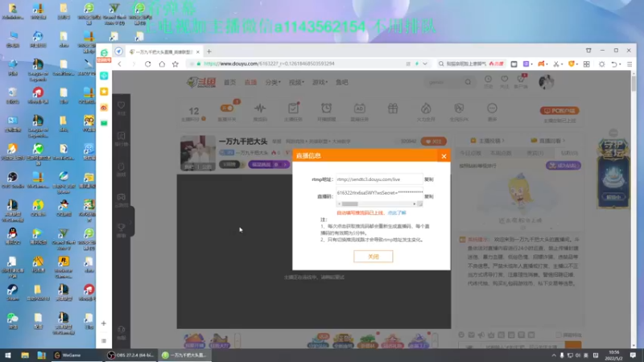
Task: Copy the rtmp address with 复制
Action: click(429, 179)
